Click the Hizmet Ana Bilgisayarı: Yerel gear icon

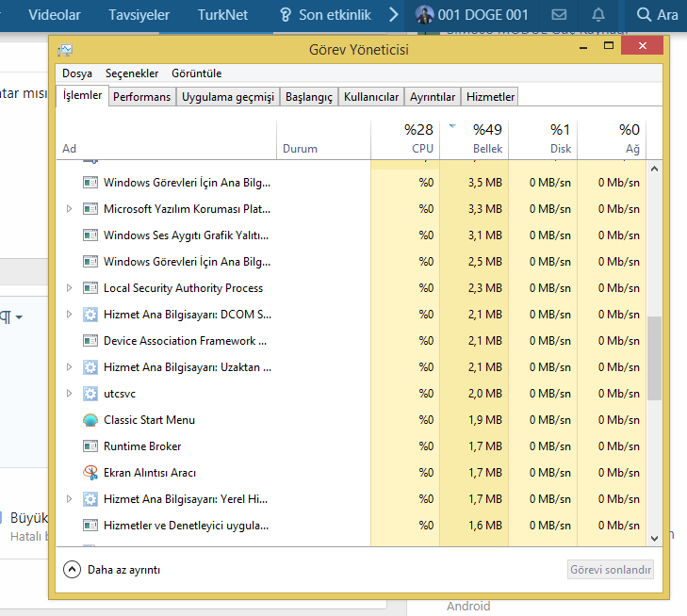(x=90, y=498)
